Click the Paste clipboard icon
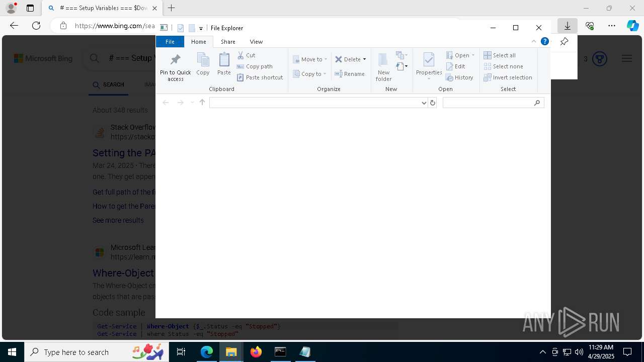The width and height of the screenshot is (644, 362). (224, 64)
